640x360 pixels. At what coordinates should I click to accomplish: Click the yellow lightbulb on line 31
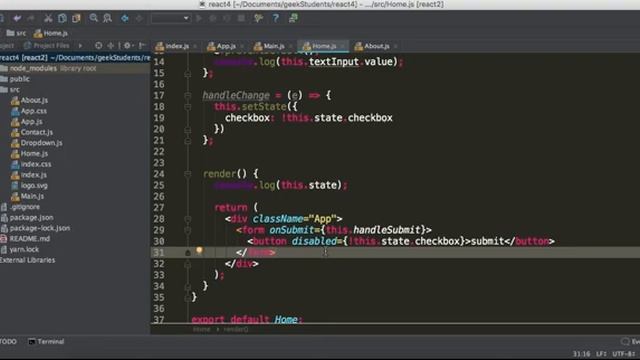[199, 250]
